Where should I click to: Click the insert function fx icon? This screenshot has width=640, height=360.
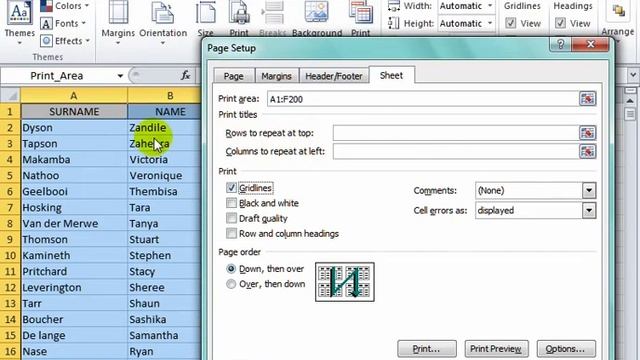point(186,76)
